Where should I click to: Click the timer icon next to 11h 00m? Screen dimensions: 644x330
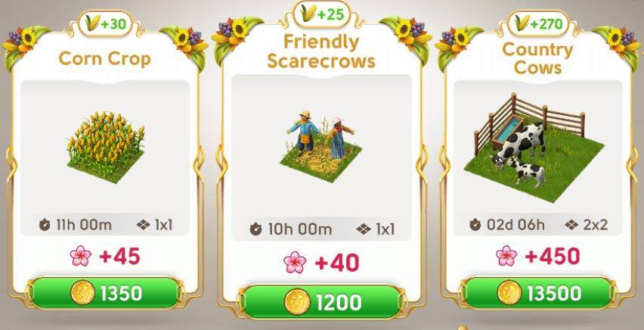tap(45, 225)
